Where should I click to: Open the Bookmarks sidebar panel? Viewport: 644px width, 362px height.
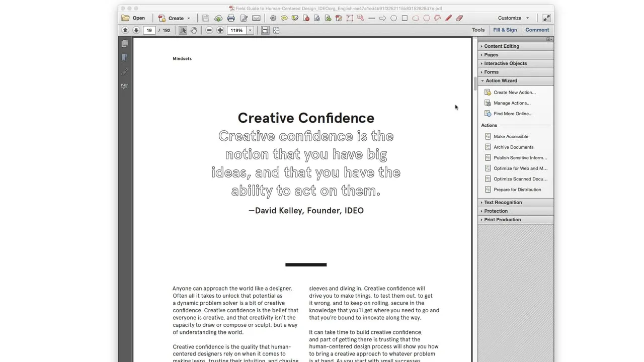tap(125, 58)
